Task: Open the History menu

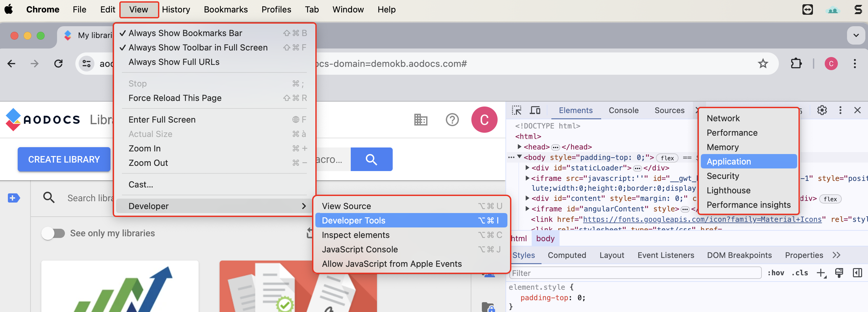Action: point(176,10)
